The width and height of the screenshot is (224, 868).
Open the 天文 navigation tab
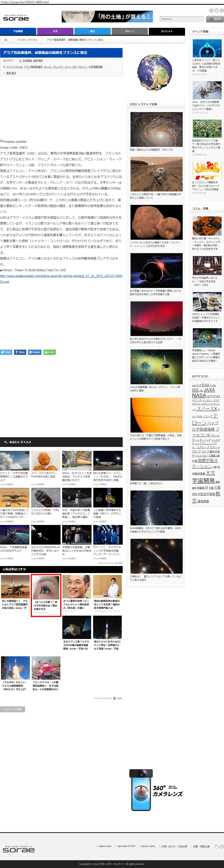55,31
